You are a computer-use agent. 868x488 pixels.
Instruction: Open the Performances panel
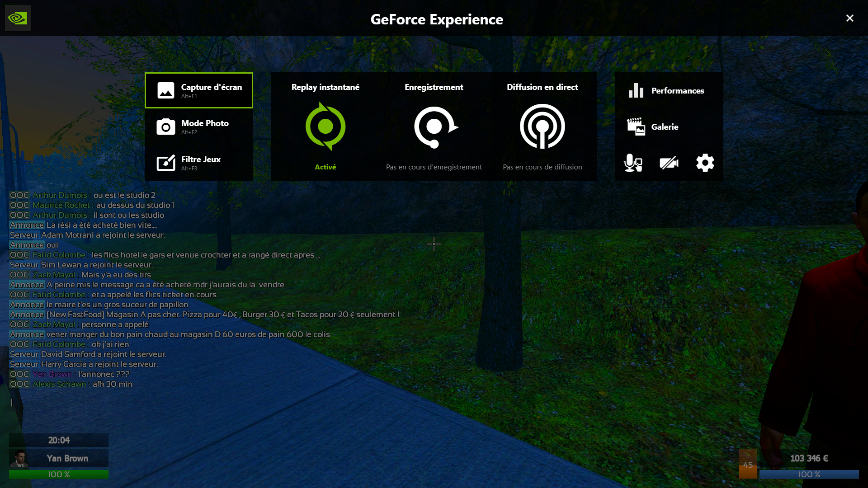pos(669,90)
